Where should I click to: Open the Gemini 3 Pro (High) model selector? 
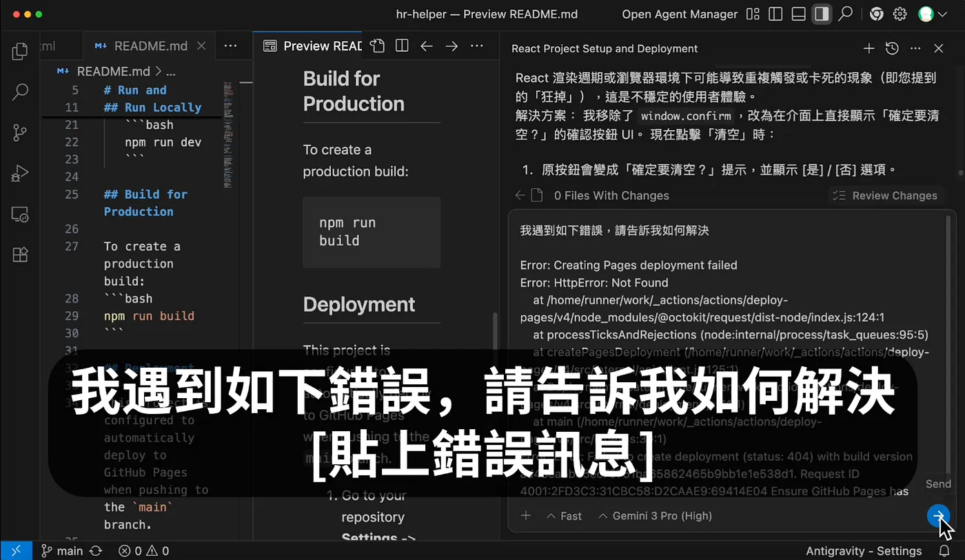tap(655, 516)
